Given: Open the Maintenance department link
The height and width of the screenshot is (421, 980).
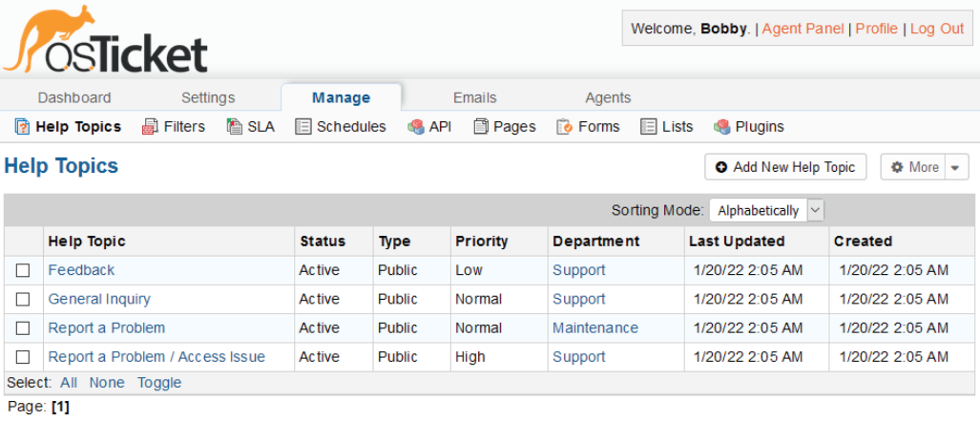Looking at the screenshot, I should click(x=595, y=327).
